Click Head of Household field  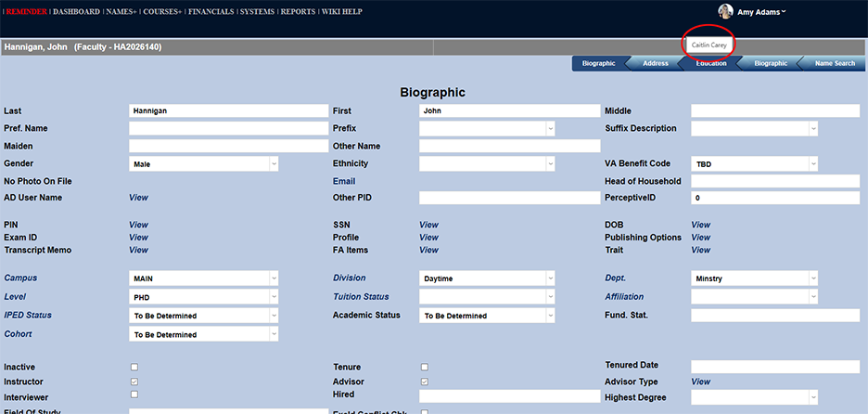click(775, 181)
